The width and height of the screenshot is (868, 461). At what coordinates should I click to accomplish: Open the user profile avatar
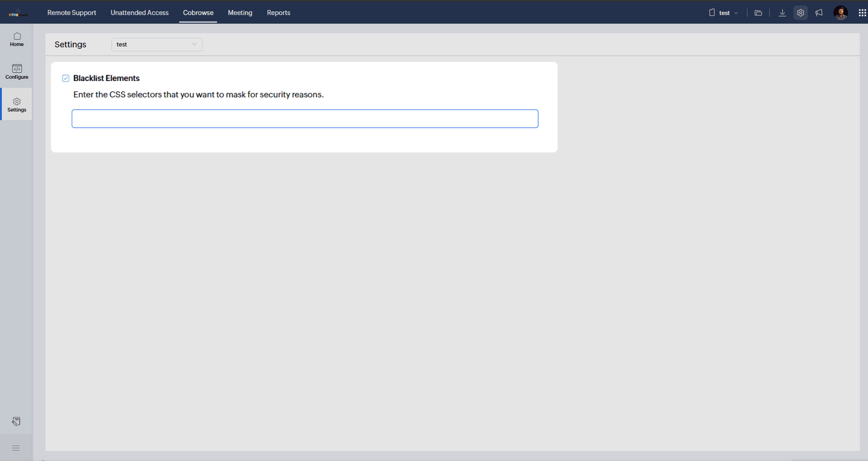[x=841, y=13]
